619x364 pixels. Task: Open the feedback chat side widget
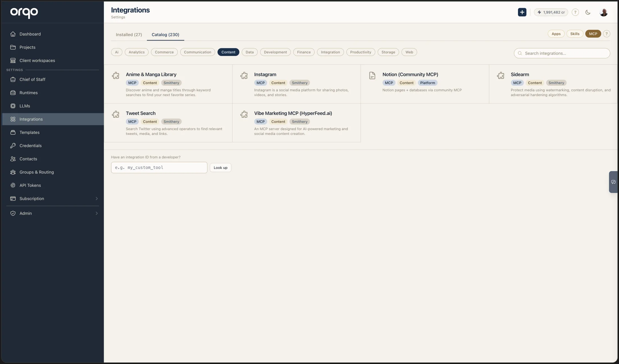(613, 182)
